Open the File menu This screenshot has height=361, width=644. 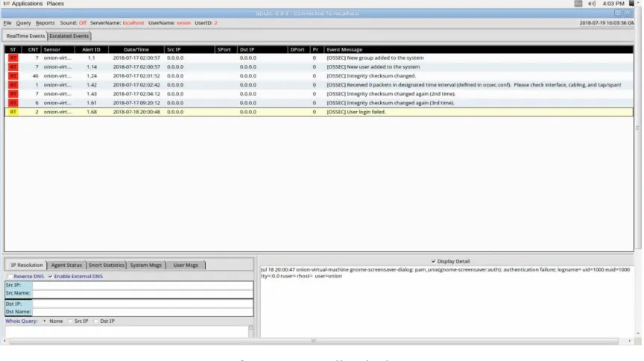point(7,23)
